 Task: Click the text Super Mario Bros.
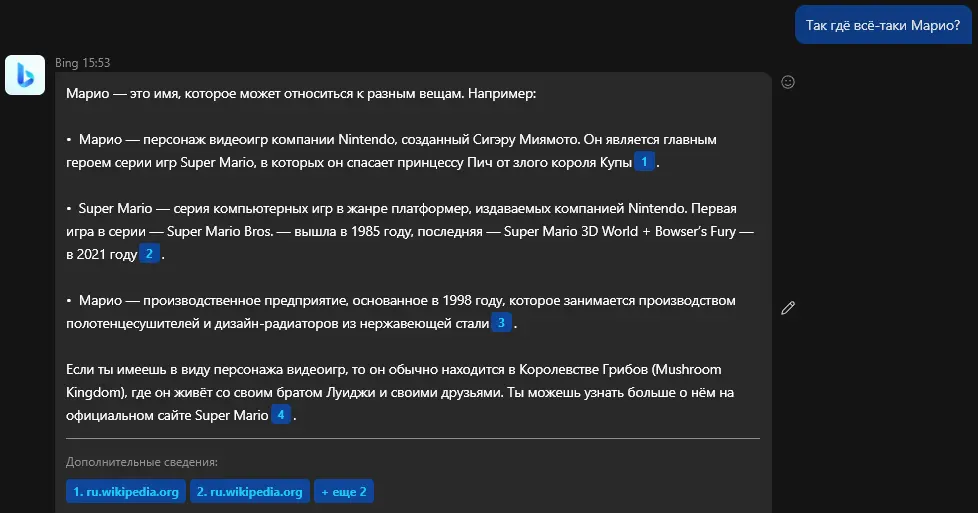tap(220, 231)
